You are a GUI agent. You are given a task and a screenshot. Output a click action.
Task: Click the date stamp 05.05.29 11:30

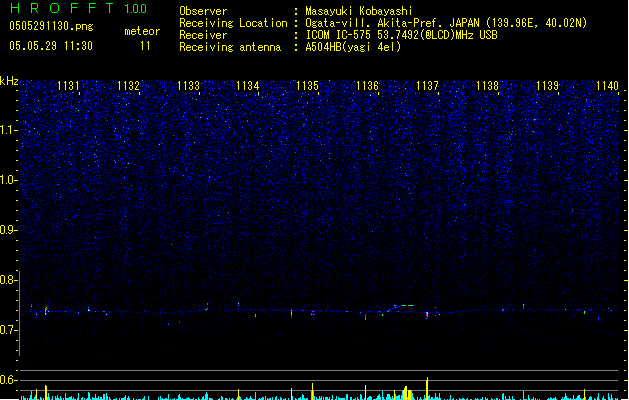pyautogui.click(x=51, y=46)
